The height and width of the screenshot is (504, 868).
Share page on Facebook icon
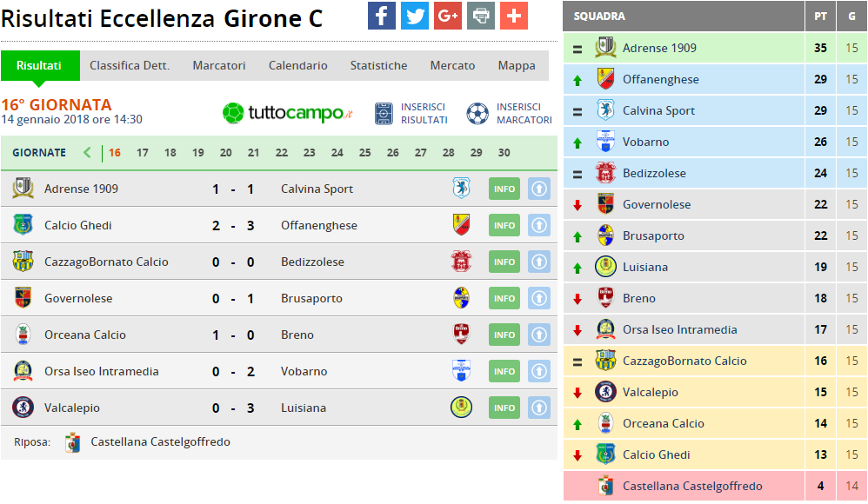pyautogui.click(x=382, y=16)
